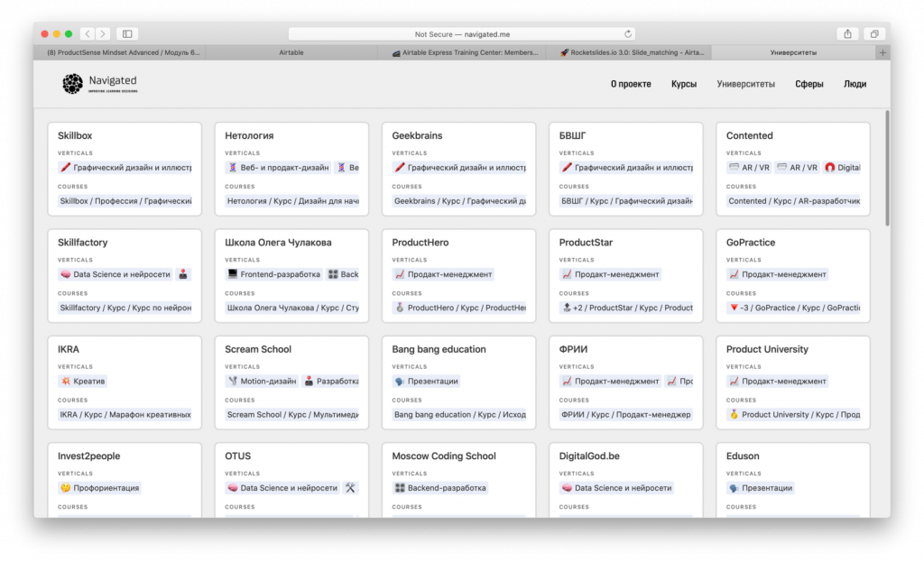
Task: Open Product University card title
Action: (767, 349)
